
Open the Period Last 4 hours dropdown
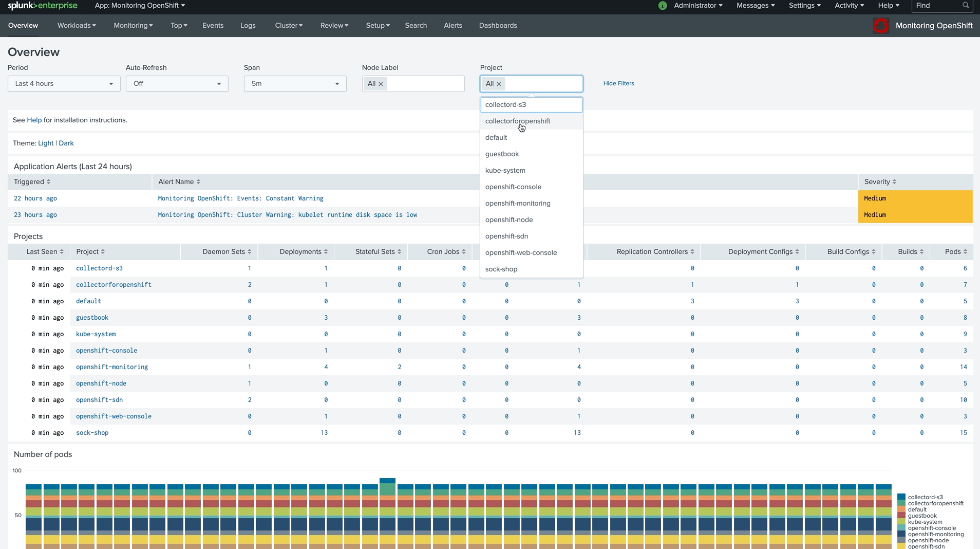pos(64,84)
